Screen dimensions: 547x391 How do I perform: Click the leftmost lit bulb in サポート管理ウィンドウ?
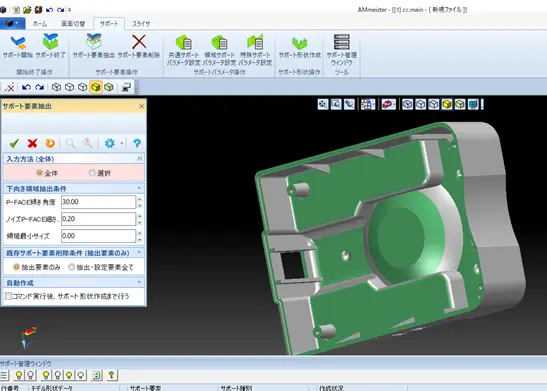[x=19, y=375]
